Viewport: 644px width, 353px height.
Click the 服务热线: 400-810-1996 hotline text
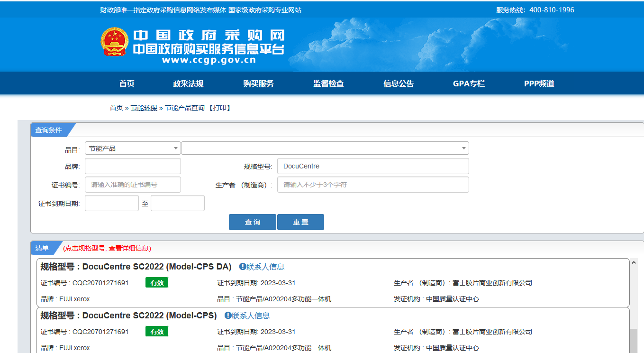coord(535,10)
